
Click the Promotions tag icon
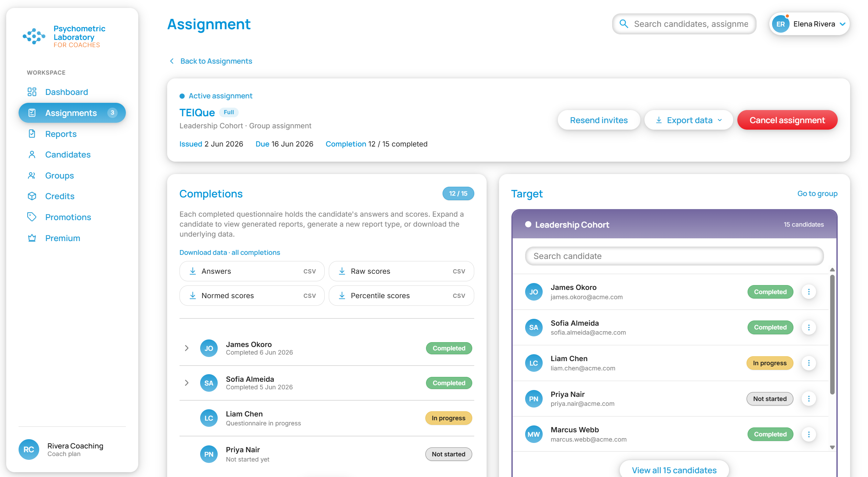[x=32, y=217]
